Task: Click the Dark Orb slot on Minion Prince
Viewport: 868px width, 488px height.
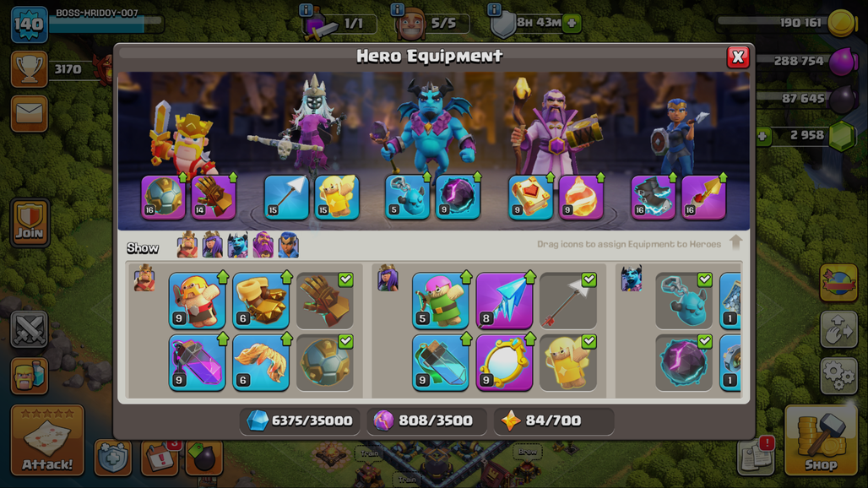Action: point(458,197)
